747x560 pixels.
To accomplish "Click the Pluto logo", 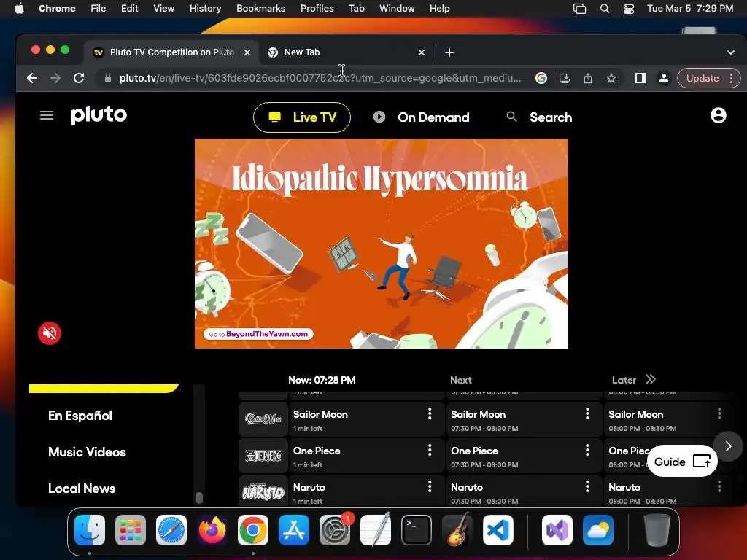I will pos(99,115).
